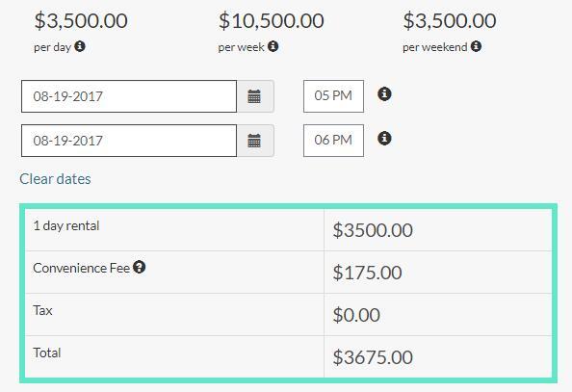Click the Clear dates link

point(55,179)
